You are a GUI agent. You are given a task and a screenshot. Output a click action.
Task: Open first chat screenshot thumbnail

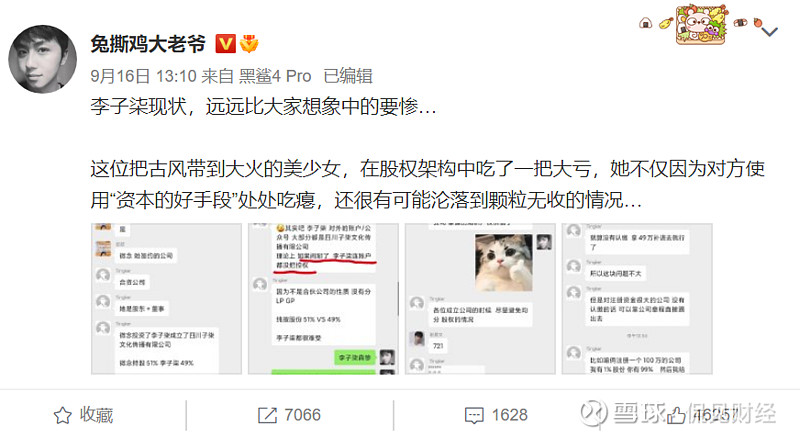coord(166,299)
